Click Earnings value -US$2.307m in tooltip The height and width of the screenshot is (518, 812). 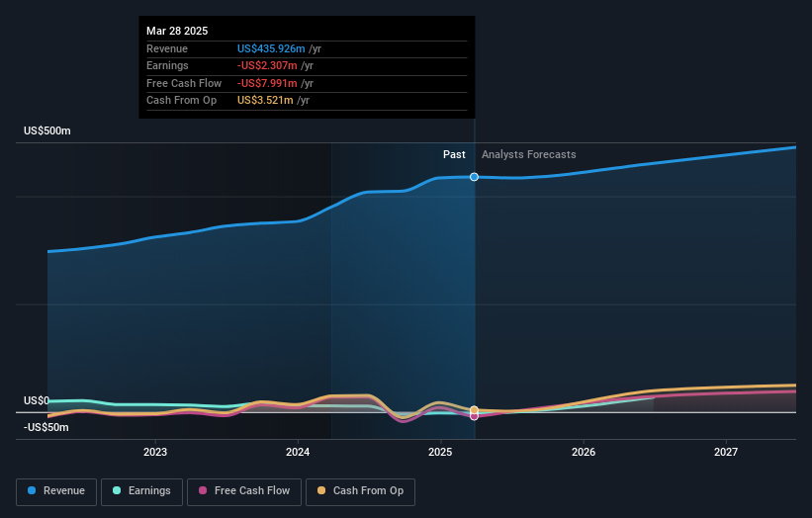267,65
